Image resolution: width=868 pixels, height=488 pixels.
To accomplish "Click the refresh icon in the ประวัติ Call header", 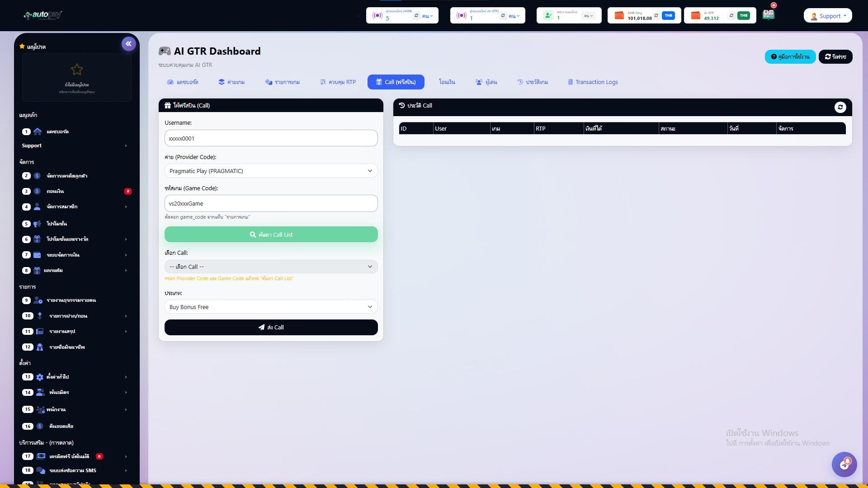I will click(840, 107).
